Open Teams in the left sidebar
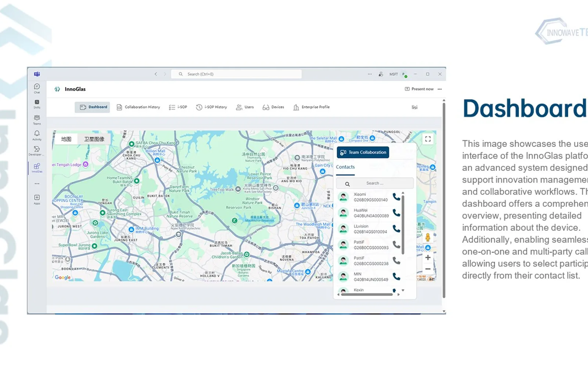This screenshot has height=368, width=588. (x=37, y=120)
